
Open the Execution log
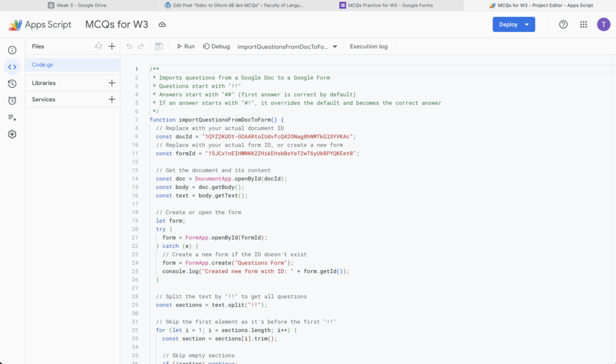(x=369, y=46)
